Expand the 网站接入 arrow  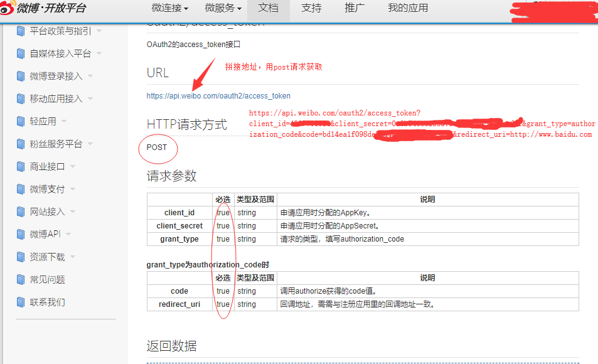tap(73, 211)
